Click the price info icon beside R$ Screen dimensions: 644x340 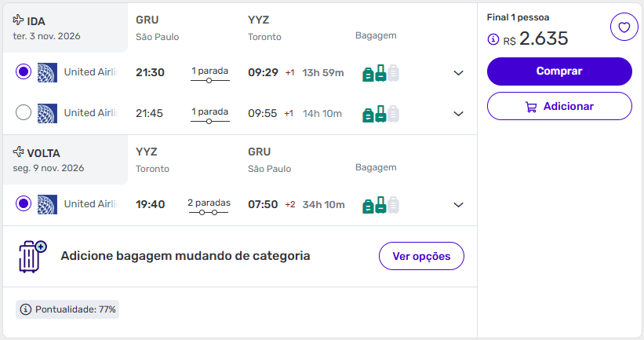(493, 39)
